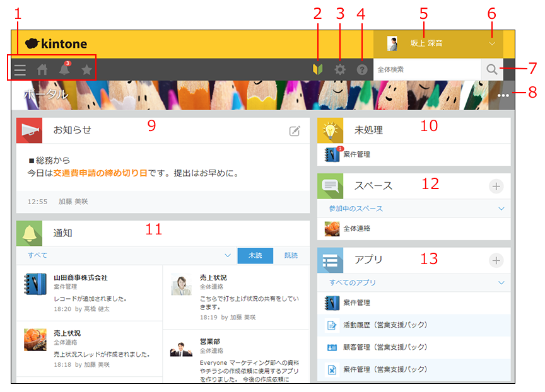The height and width of the screenshot is (392, 545).
Task: Click the 未処理 lightbulb icon
Action: [330, 130]
